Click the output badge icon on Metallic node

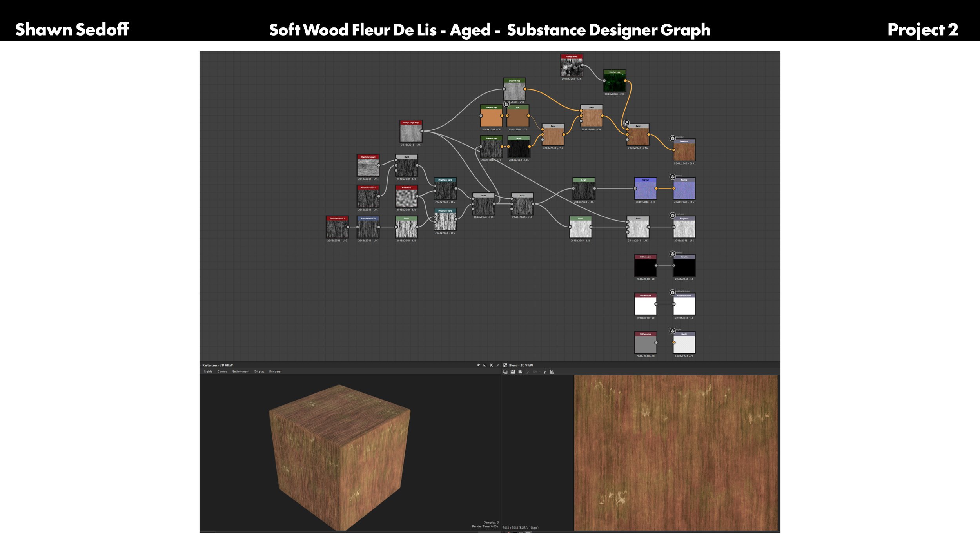[673, 254]
